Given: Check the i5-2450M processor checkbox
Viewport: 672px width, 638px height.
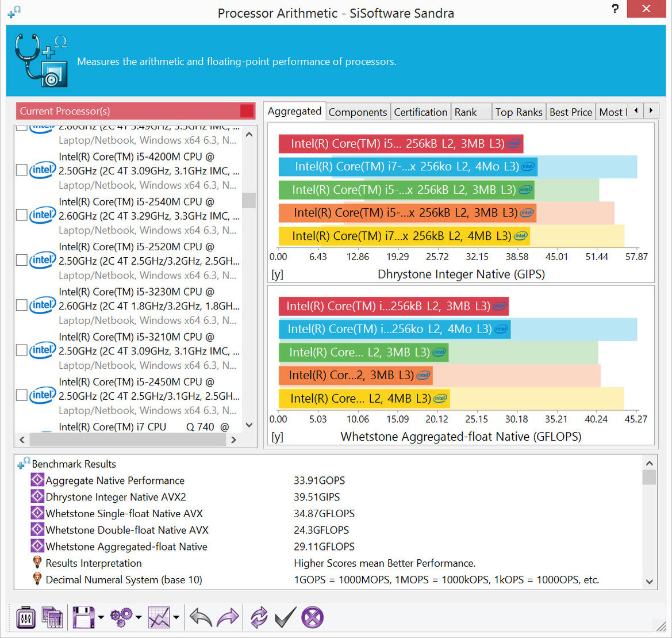Looking at the screenshot, I should (x=21, y=395).
